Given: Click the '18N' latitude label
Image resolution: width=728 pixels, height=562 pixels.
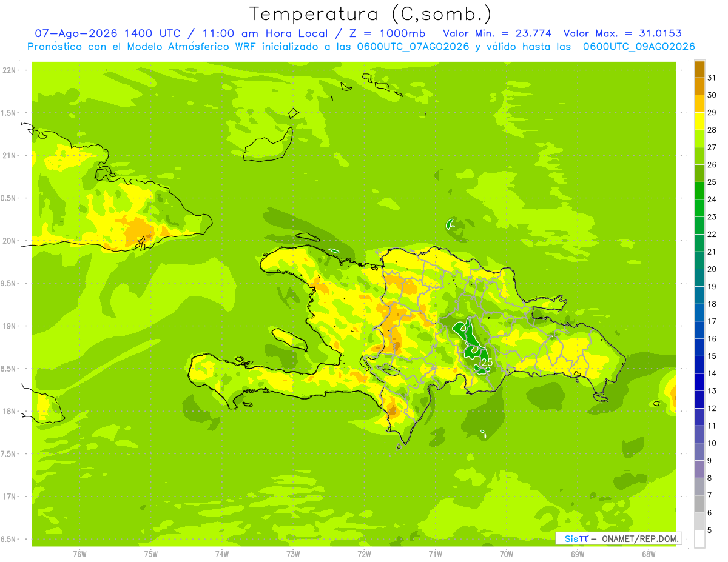Looking at the screenshot, I should click(x=9, y=411).
